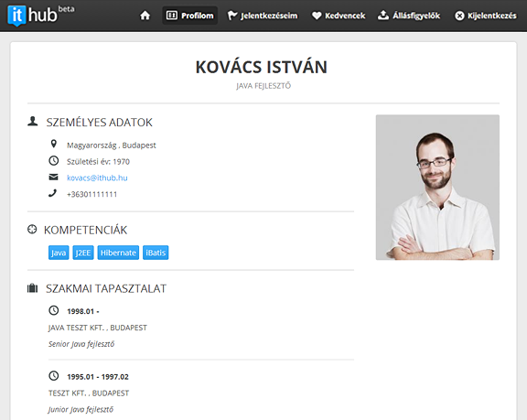This screenshot has height=420, width=527.
Task: Select the J2EE competency tag
Action: pyautogui.click(x=83, y=253)
